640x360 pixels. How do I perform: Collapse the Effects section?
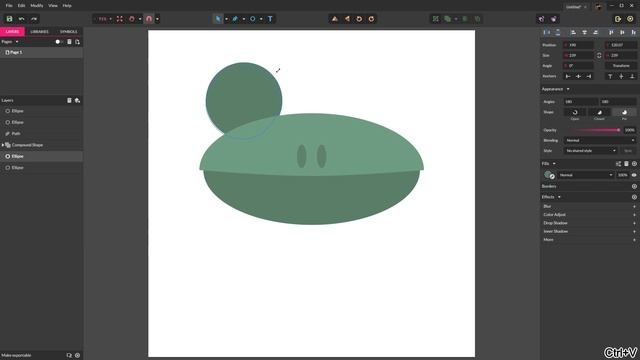pyautogui.click(x=559, y=197)
